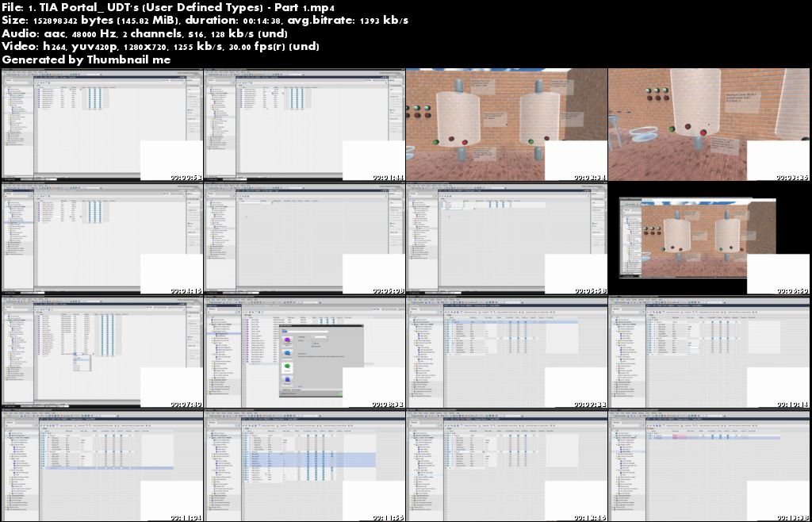Screen dimensions: 812x522
Task: Open the frame stamped 00:11:04
Action: [x=102, y=465]
